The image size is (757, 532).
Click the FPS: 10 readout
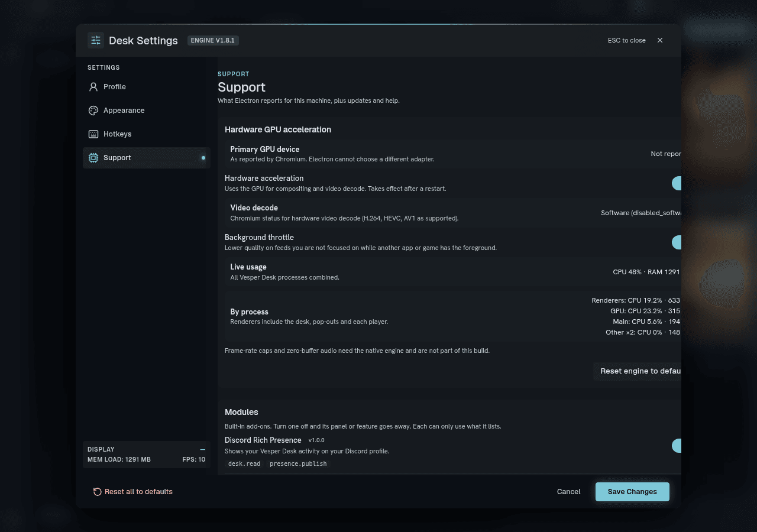pyautogui.click(x=193, y=459)
